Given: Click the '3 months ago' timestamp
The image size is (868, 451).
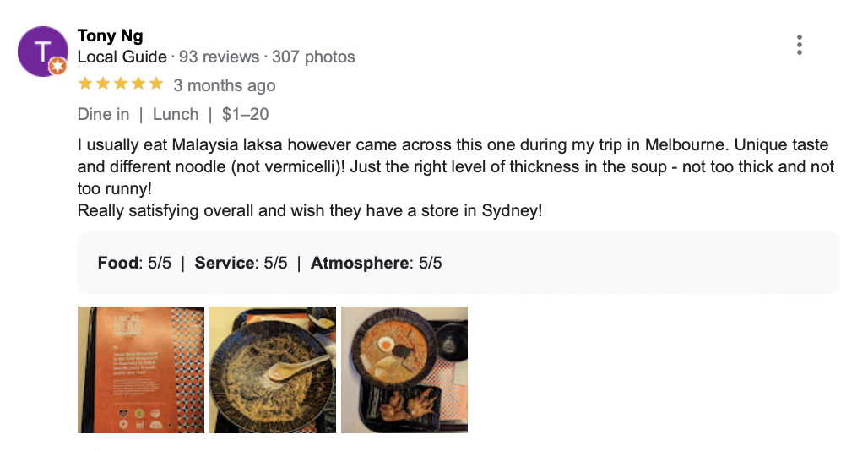Looking at the screenshot, I should [x=225, y=85].
